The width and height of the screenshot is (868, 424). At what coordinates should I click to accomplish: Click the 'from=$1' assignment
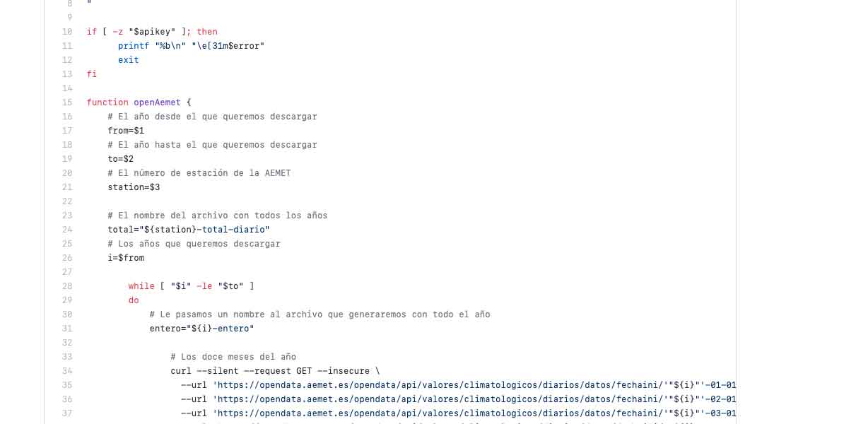tap(126, 131)
